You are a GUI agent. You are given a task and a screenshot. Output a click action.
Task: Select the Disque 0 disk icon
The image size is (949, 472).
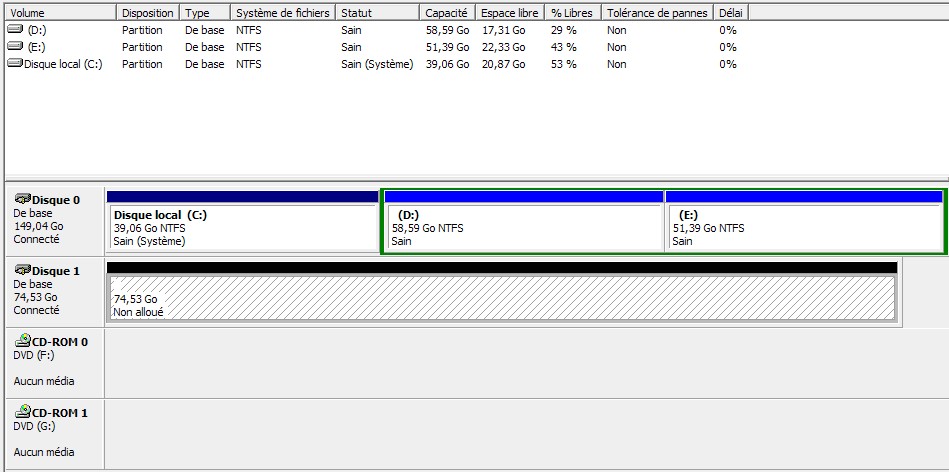(x=23, y=200)
